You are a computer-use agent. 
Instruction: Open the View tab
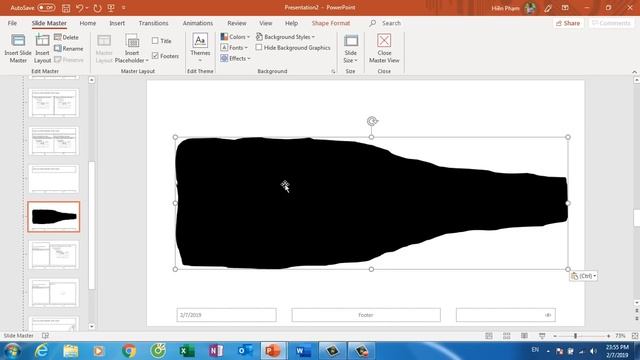[x=265, y=23]
